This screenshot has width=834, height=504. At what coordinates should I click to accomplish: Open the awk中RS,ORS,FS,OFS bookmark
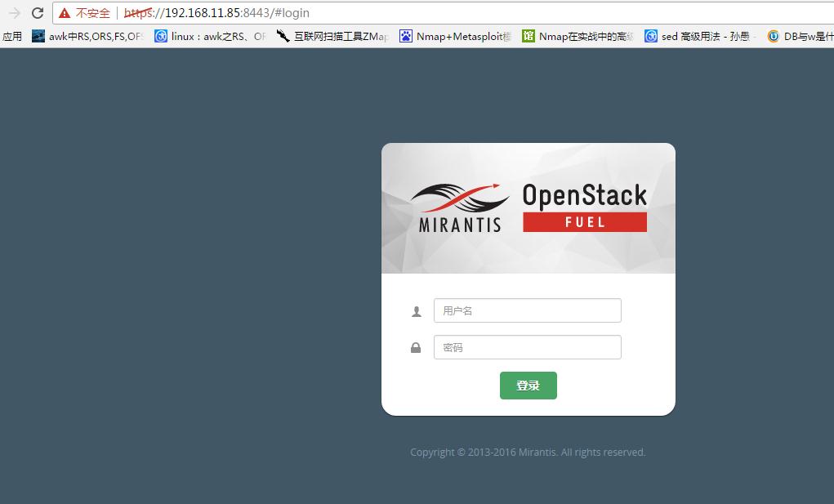pos(87,36)
